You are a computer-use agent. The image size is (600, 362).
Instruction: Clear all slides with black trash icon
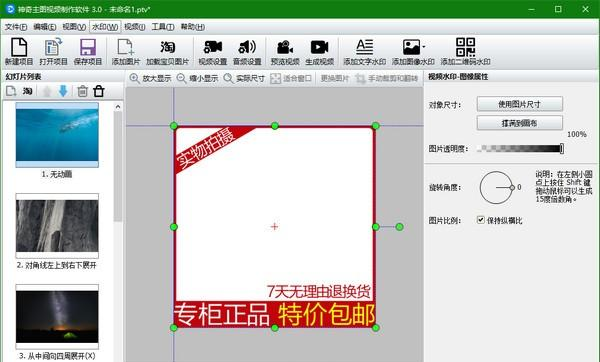pos(99,91)
